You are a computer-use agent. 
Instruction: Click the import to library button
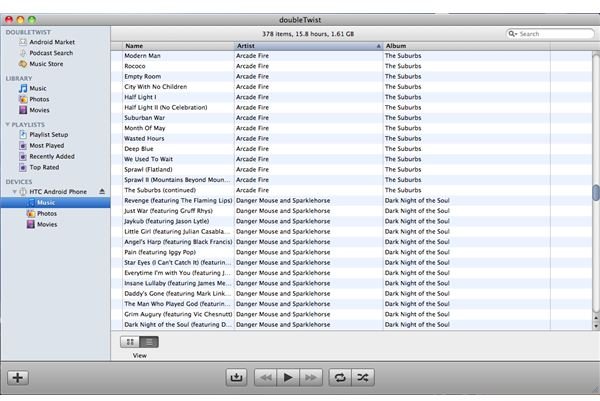(236, 378)
